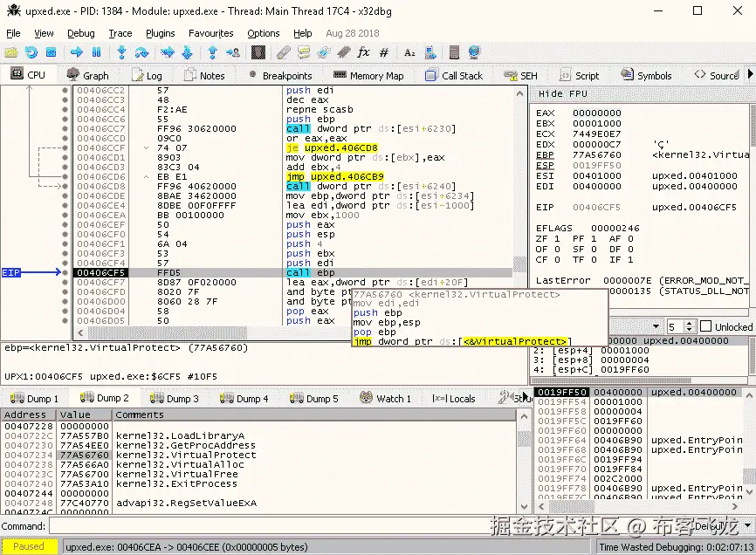756x555 pixels.
Task: Click the Restart debugging toolbar icon
Action: pyautogui.click(x=31, y=52)
